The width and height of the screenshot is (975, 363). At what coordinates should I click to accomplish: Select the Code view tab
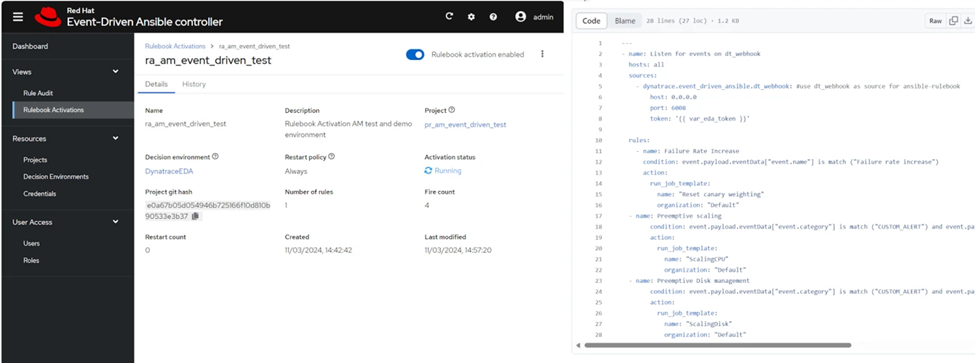point(591,21)
